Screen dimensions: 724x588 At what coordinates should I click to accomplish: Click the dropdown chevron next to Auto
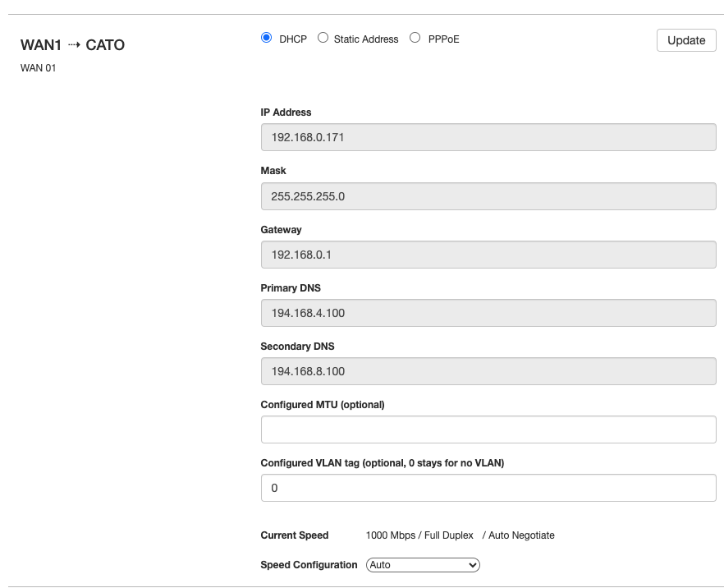pos(472,565)
